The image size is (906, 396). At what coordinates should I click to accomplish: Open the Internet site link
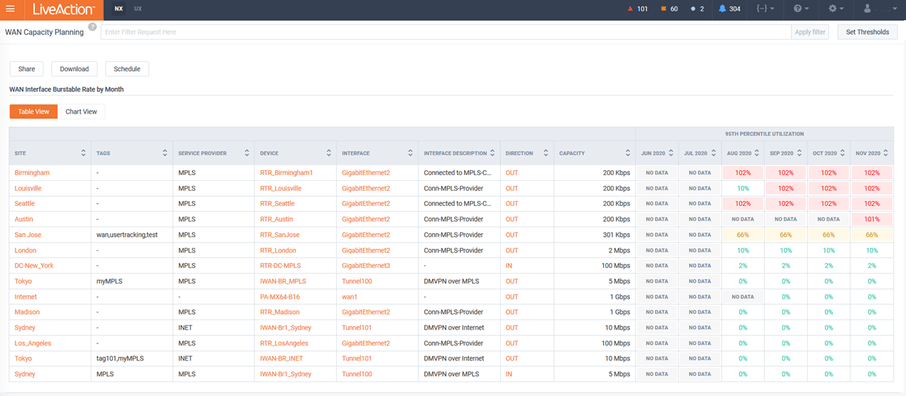[25, 297]
